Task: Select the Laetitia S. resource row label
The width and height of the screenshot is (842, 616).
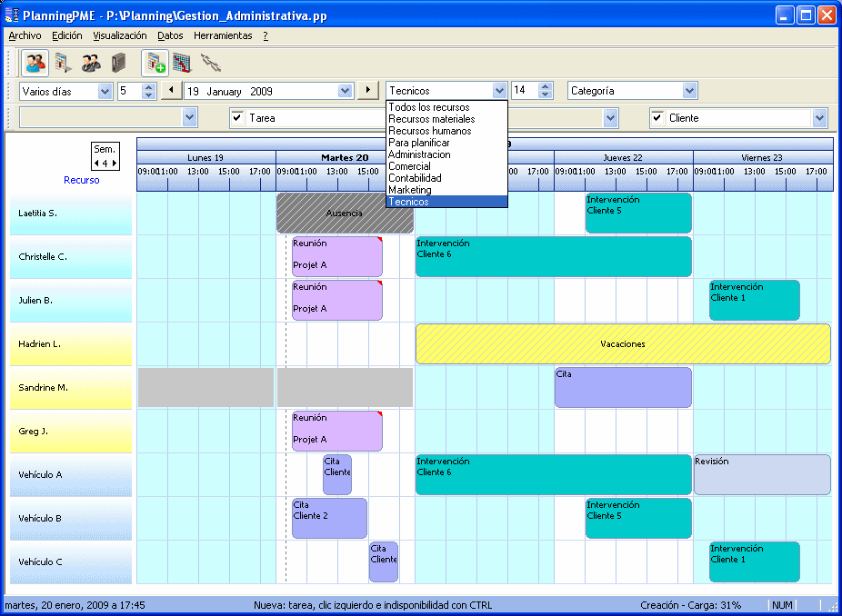Action: [71, 214]
